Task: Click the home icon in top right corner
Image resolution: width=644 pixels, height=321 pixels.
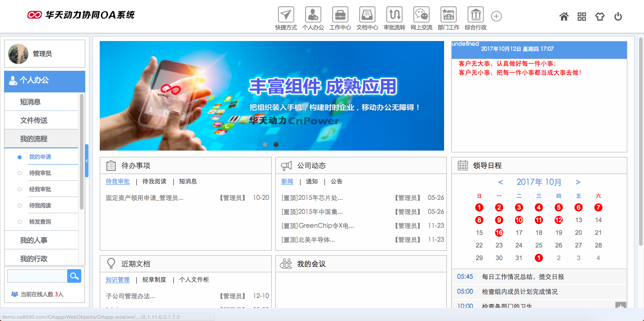Action: click(564, 16)
